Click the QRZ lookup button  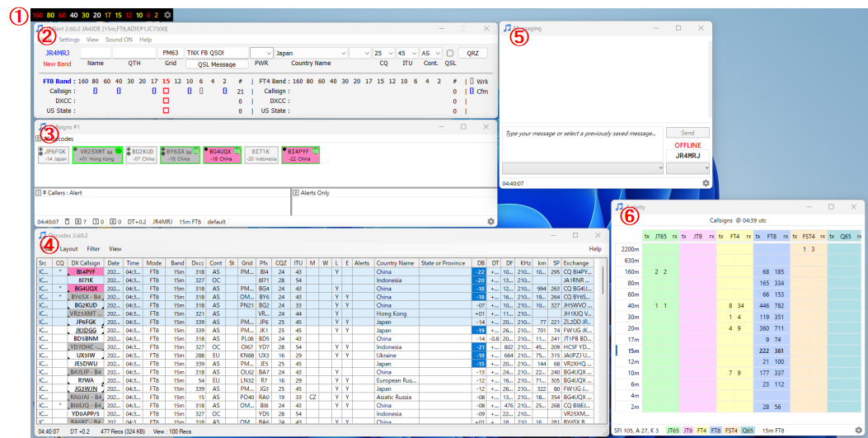(473, 53)
